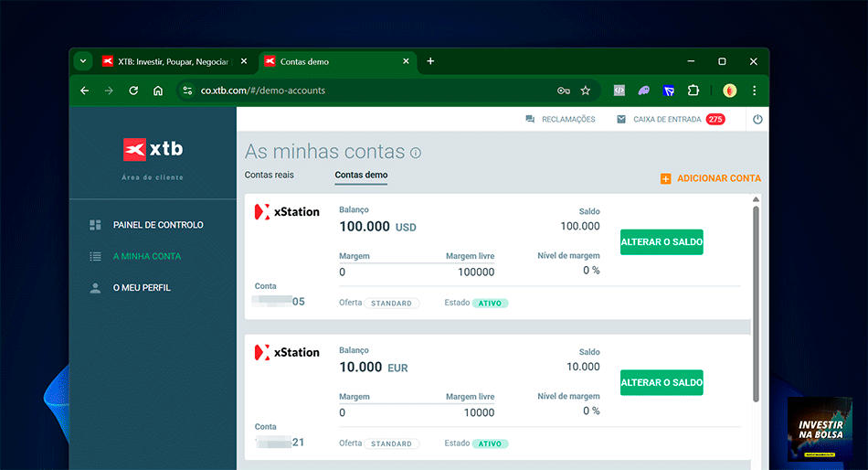Click the Investir na Bolsa thumbnail
The height and width of the screenshot is (470, 868).
(820, 429)
